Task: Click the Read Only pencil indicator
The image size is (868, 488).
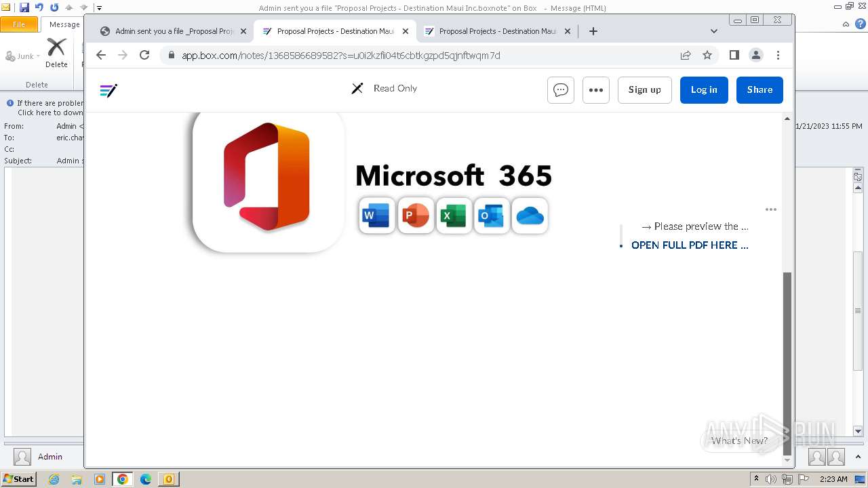Action: [x=384, y=88]
